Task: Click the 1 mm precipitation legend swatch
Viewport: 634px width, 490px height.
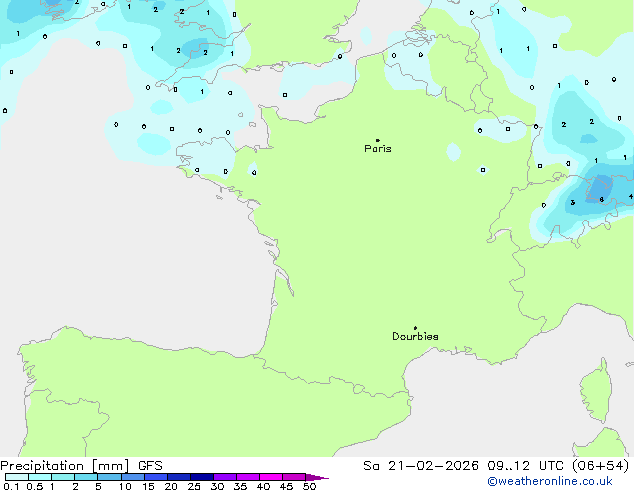Action: point(63,477)
